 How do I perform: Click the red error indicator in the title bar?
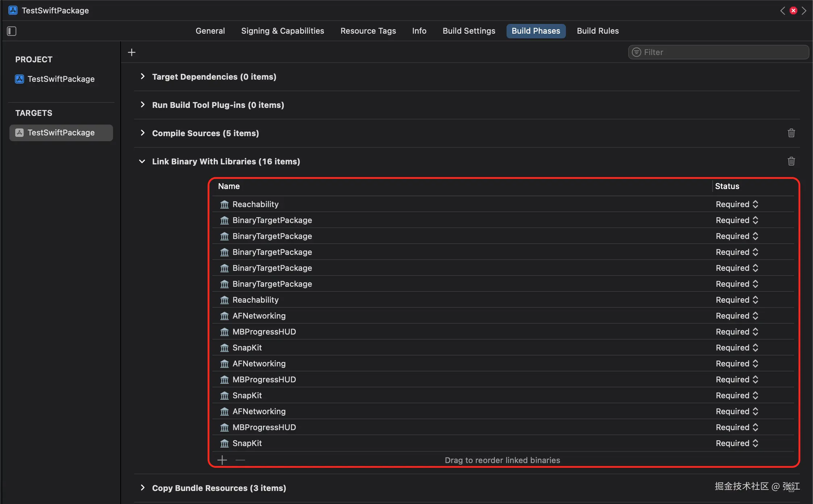pos(793,10)
